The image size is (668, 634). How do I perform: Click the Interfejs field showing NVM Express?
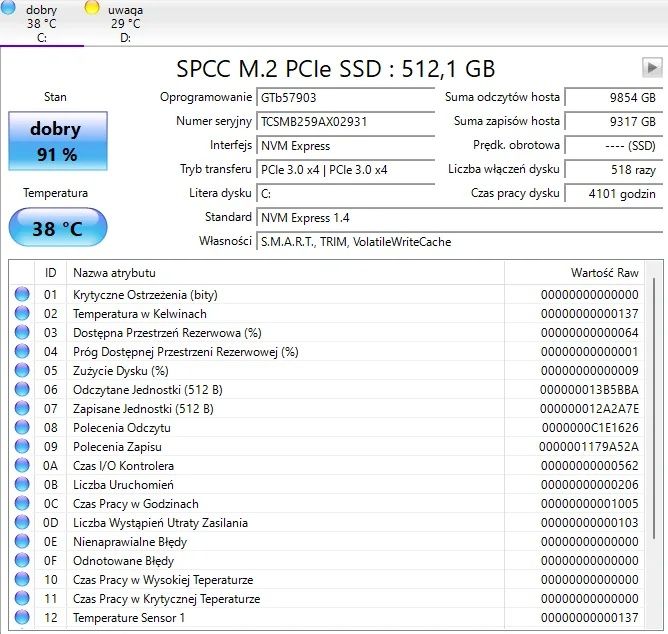[346, 146]
